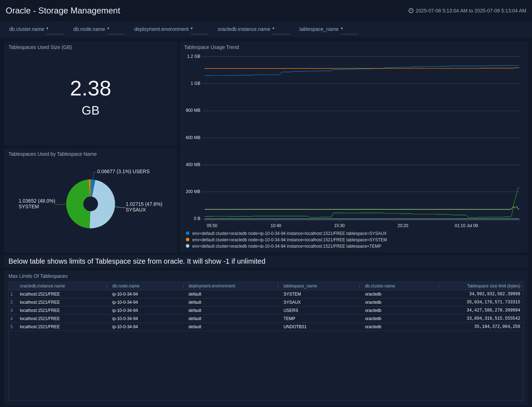Click the 01:10 Jul 09 time axis label

point(466,226)
